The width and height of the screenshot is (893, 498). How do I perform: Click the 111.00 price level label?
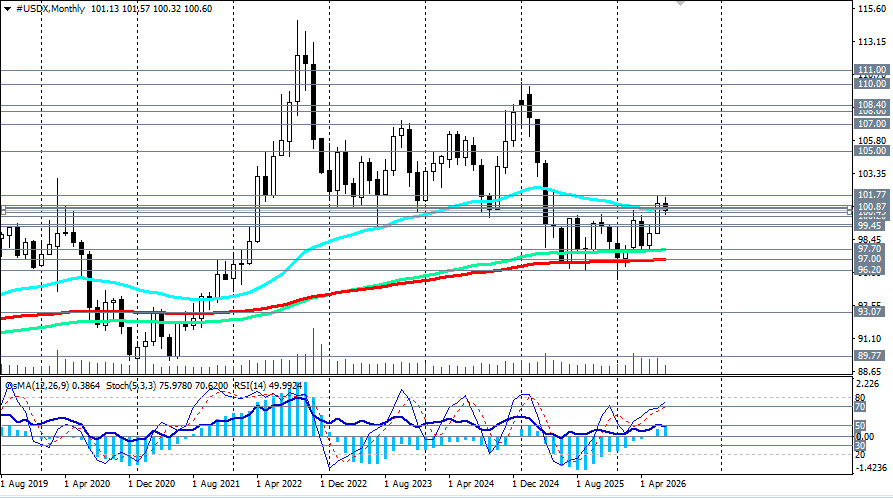pyautogui.click(x=872, y=70)
